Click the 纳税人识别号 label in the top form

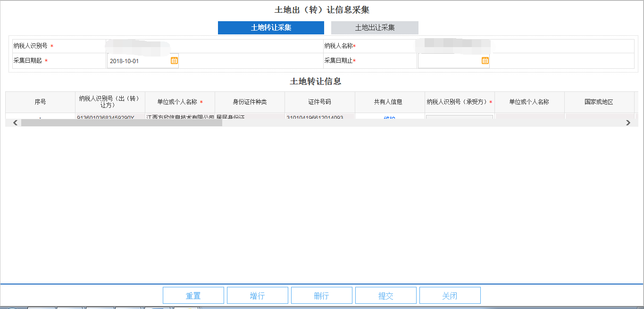point(31,46)
